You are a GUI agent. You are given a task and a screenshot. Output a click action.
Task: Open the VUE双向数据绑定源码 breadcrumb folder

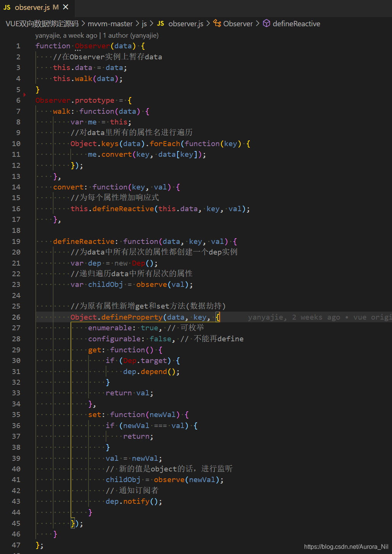tap(42, 24)
